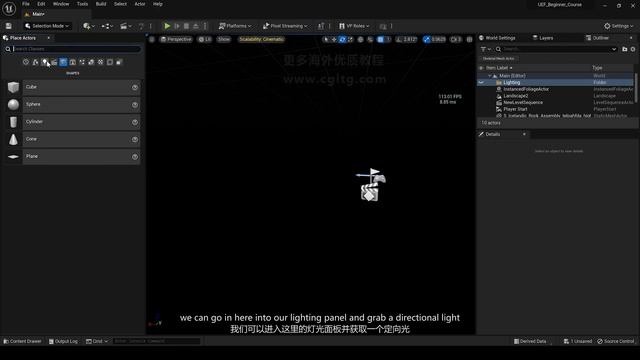Viewport: 640px width, 360px height.
Task: Open the Outliner filter dropdown
Action: pyautogui.click(x=485, y=49)
